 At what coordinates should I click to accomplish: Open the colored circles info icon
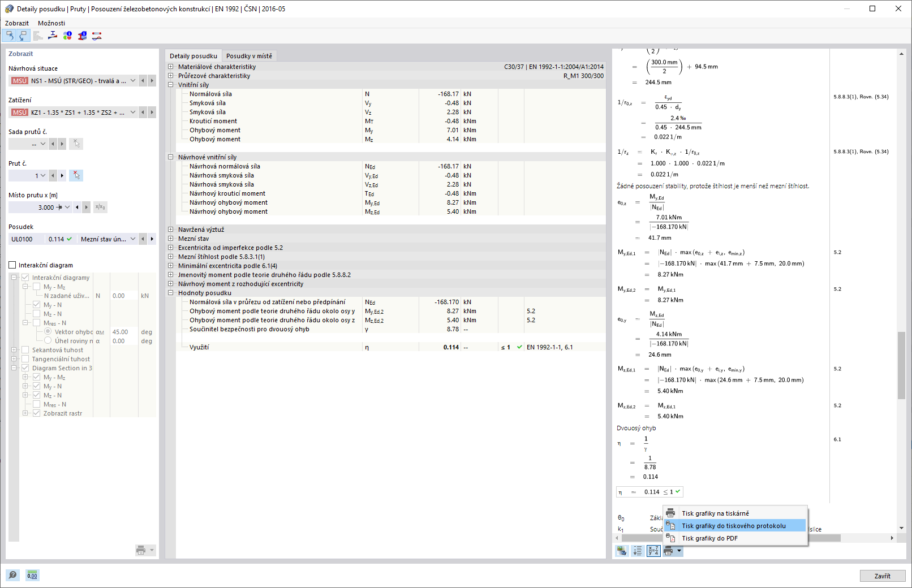pyautogui.click(x=67, y=36)
